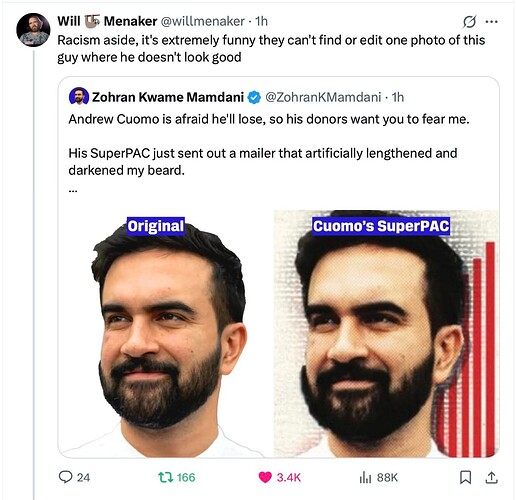Click the Grok slashed-circle icon

click(469, 22)
